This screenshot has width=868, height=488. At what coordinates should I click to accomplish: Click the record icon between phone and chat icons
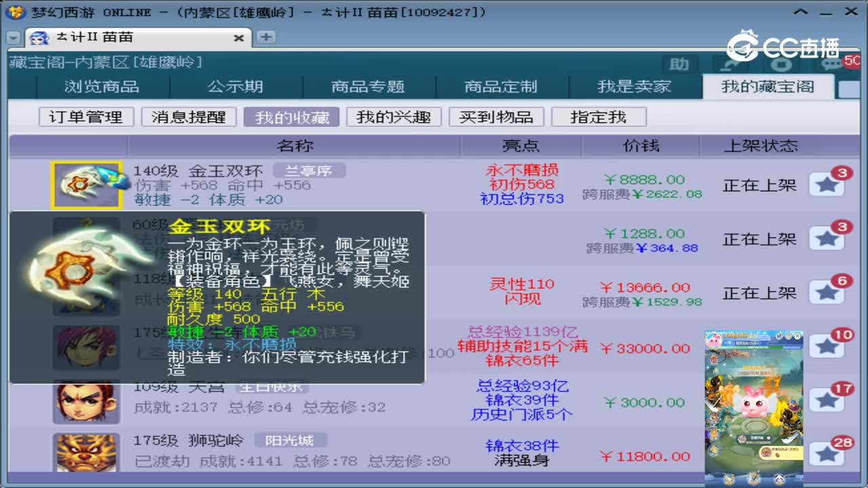[781, 64]
